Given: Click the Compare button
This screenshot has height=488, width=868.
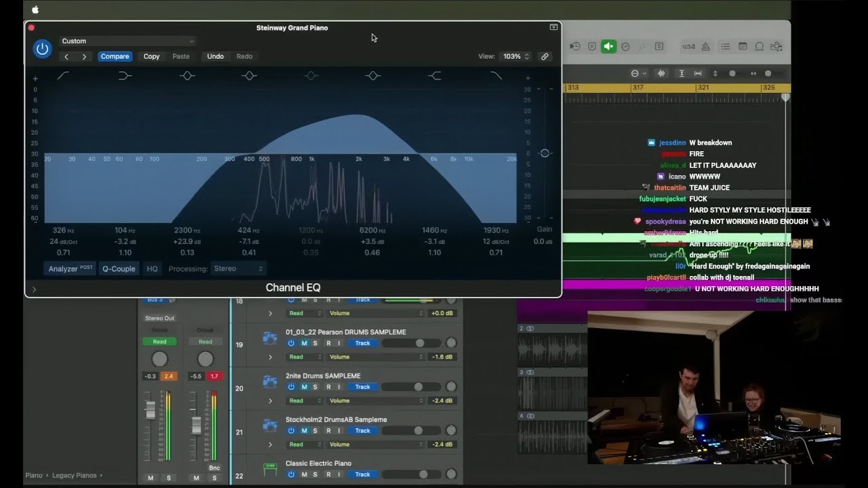Looking at the screenshot, I should (115, 56).
